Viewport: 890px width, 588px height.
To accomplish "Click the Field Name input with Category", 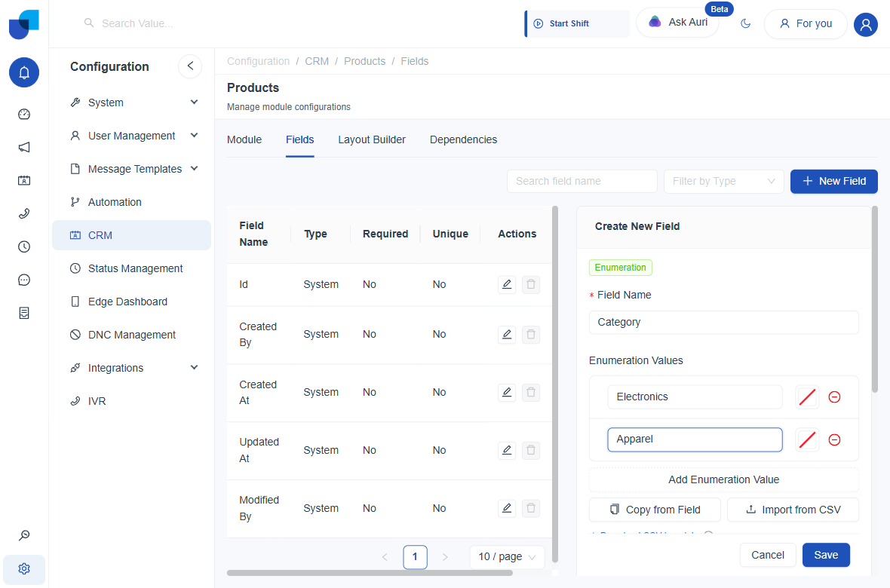I will pyautogui.click(x=724, y=323).
